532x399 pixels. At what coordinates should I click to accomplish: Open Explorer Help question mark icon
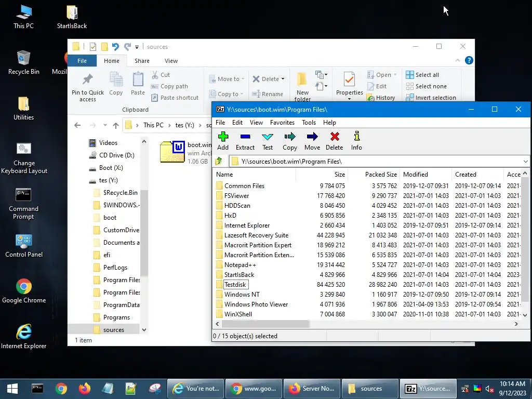point(469,60)
